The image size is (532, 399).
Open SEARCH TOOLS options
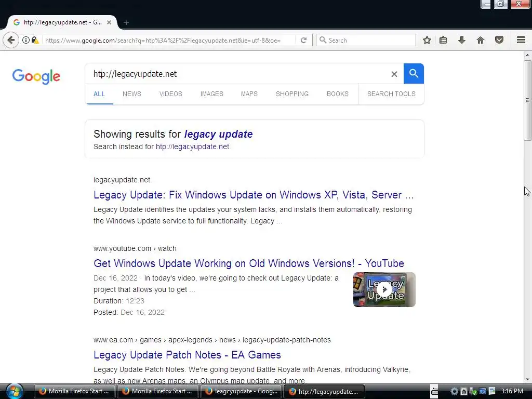(391, 94)
